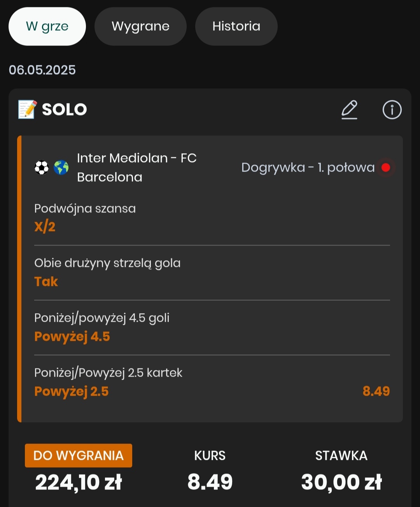Tap the Dogrywka - 1. połowa status
The image size is (420, 507).
(308, 167)
